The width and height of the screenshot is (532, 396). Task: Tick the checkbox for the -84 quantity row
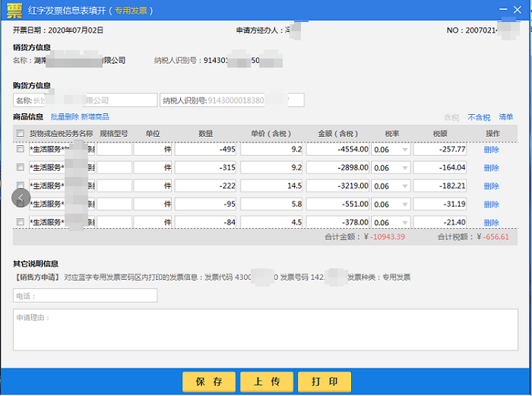pyautogui.click(x=20, y=222)
